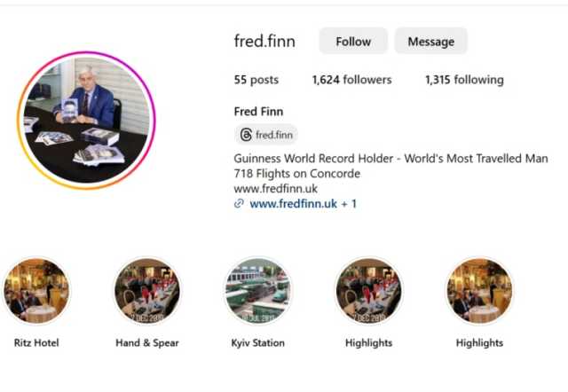Screen dimensions: 568x392
Task: Open the last Highlights circle
Action: coord(479,291)
